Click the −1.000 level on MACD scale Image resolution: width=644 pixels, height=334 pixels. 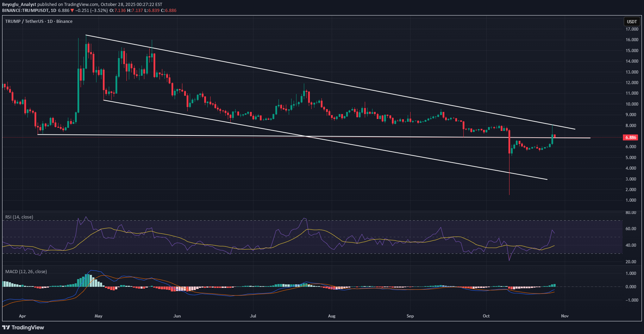coord(631,300)
